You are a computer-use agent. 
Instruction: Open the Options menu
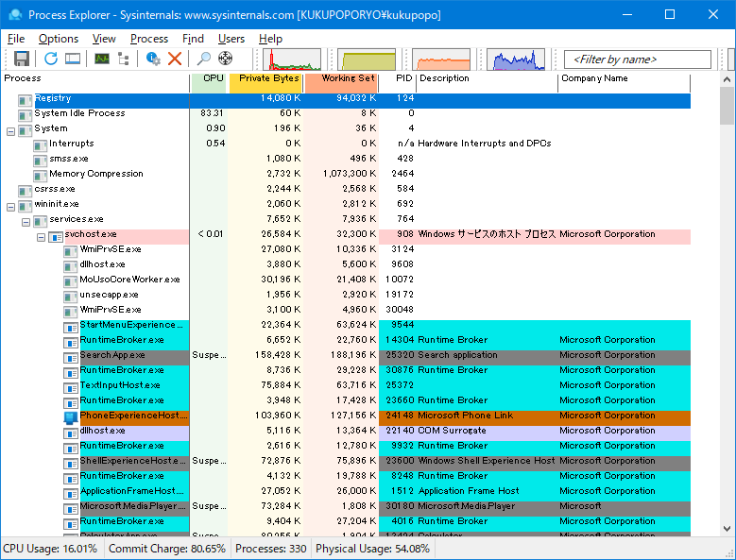tap(59, 39)
